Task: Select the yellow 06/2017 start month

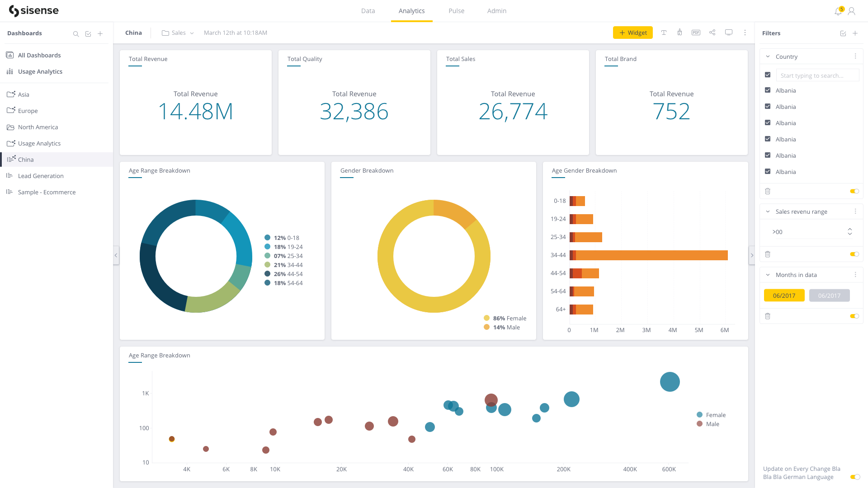Action: click(784, 296)
